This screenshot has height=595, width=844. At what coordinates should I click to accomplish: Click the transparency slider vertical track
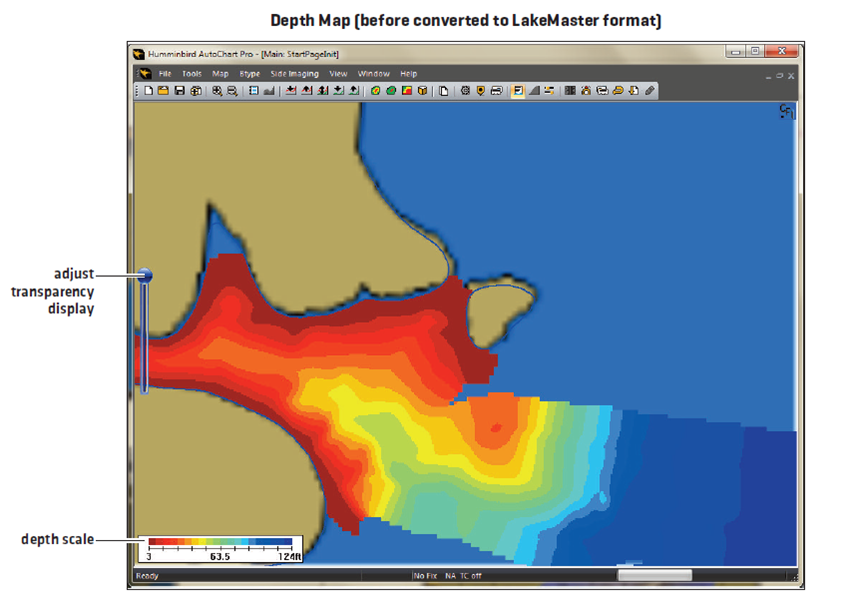[144, 339]
